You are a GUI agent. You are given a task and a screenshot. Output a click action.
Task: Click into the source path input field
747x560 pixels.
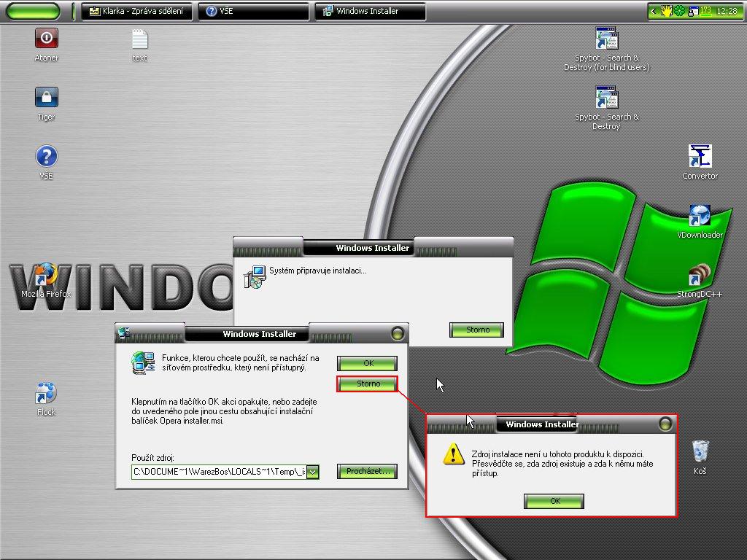[219, 472]
